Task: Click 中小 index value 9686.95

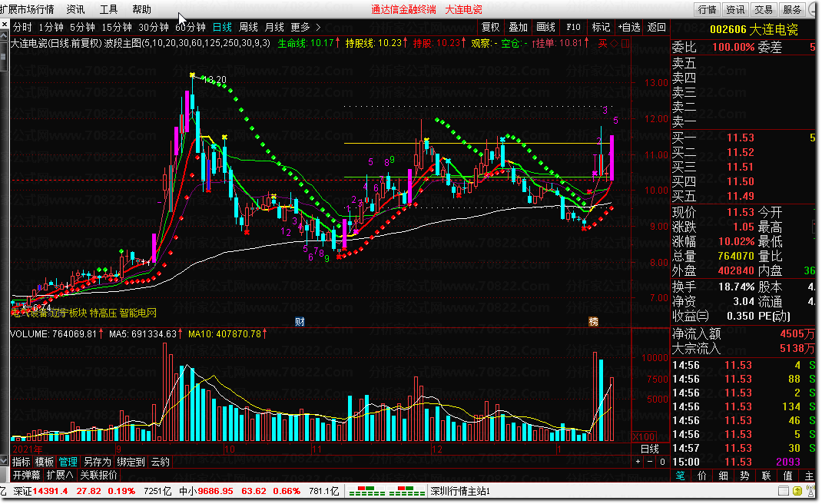Action: pos(215,492)
